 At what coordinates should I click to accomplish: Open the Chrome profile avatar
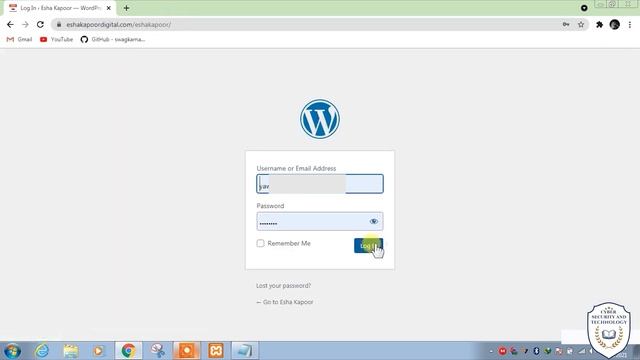(x=615, y=24)
